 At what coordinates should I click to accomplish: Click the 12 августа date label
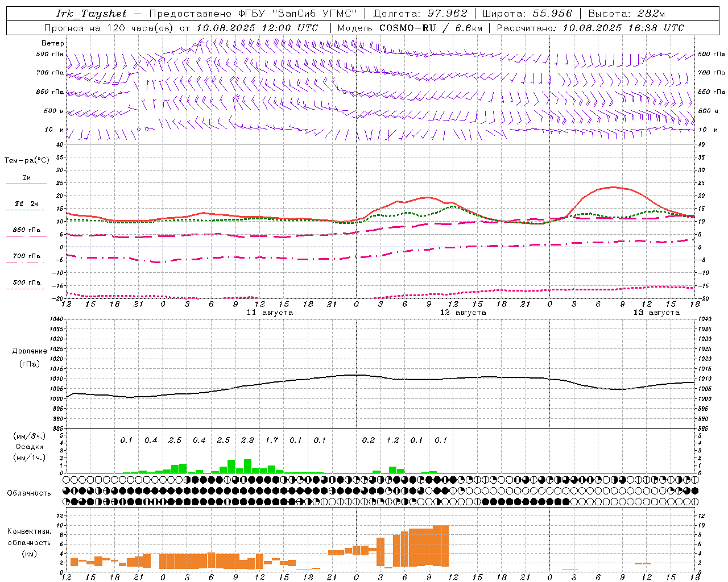463,313
